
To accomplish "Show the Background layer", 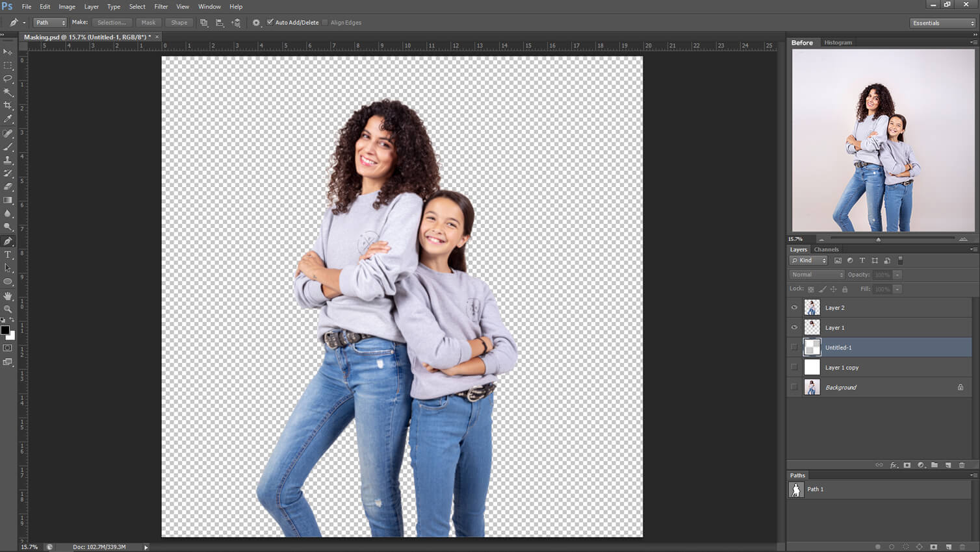I will 794,387.
